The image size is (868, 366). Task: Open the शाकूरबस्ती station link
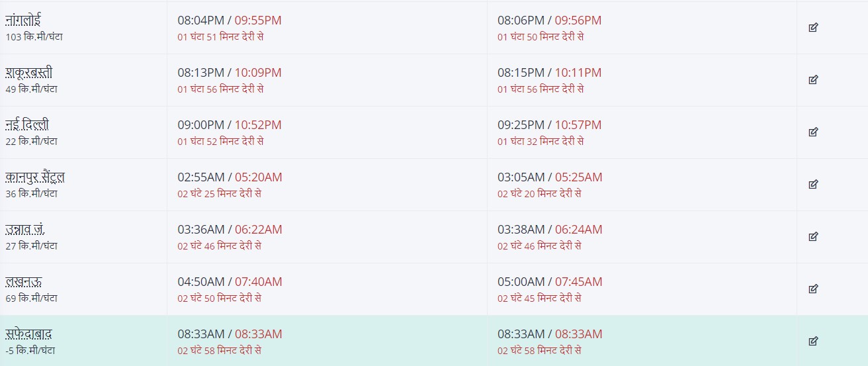(x=29, y=73)
